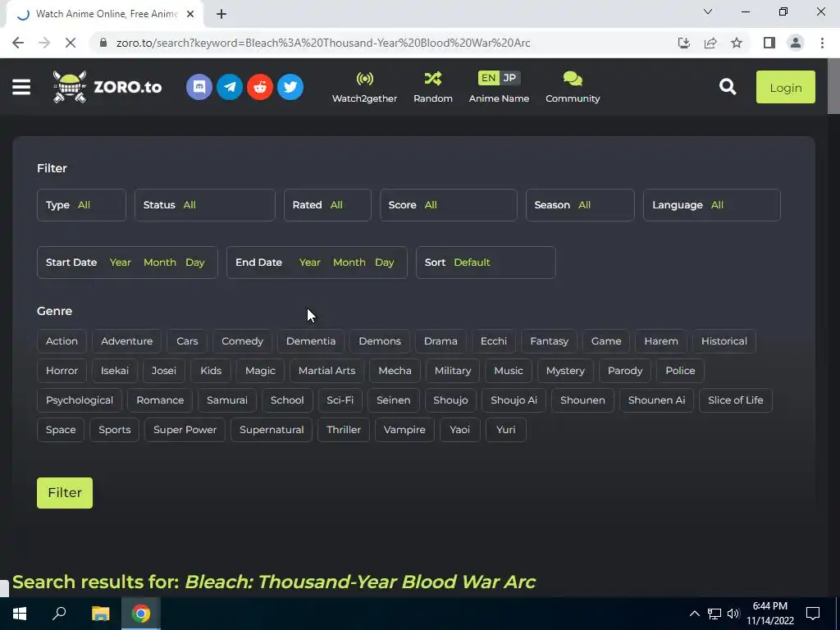Toggle the Fantasy genre
This screenshot has width=840, height=630.
[x=549, y=341]
